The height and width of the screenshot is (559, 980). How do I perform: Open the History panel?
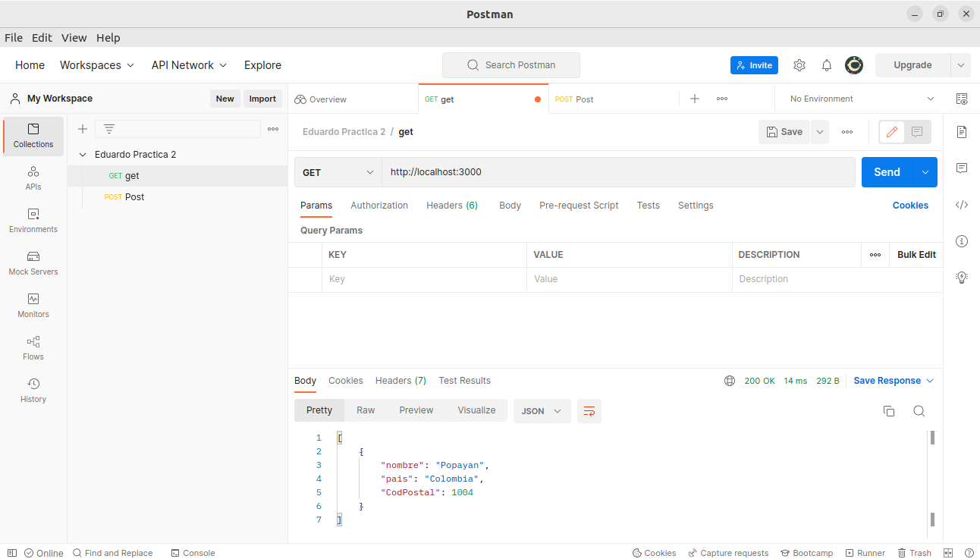[x=33, y=389]
